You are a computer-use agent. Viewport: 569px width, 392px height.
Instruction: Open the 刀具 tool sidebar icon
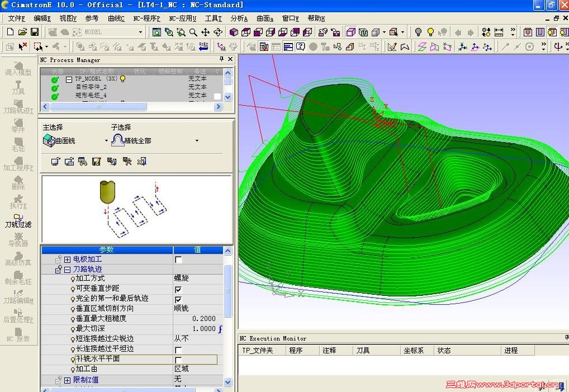(18, 87)
